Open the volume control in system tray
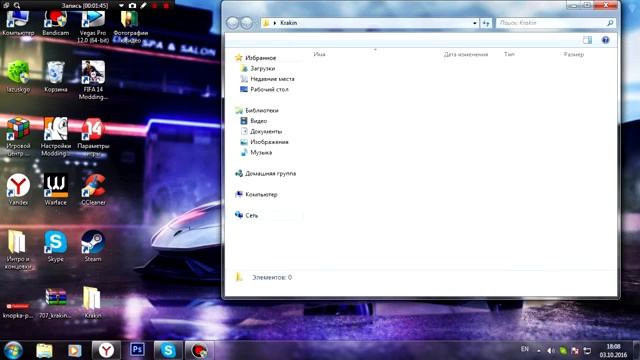The image size is (640, 360). pos(551,351)
